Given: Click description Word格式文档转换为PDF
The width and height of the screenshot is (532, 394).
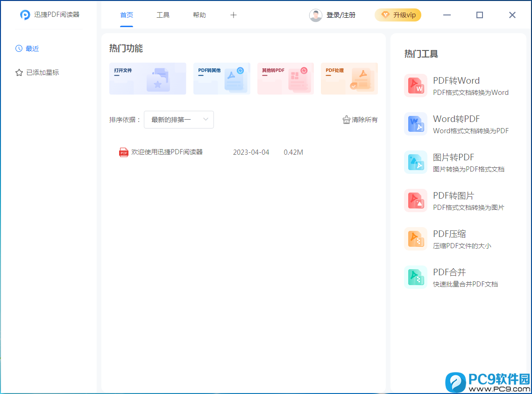Looking at the screenshot, I should [471, 131].
